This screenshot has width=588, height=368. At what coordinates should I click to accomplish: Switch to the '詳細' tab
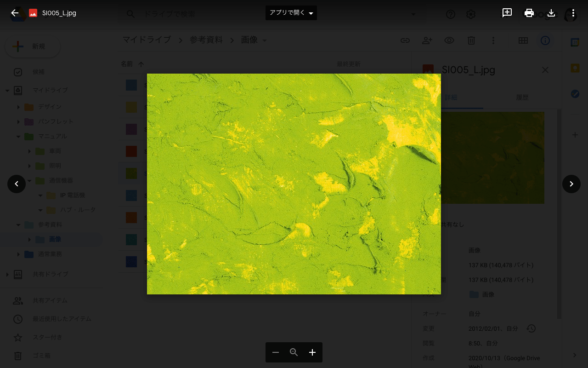click(451, 98)
